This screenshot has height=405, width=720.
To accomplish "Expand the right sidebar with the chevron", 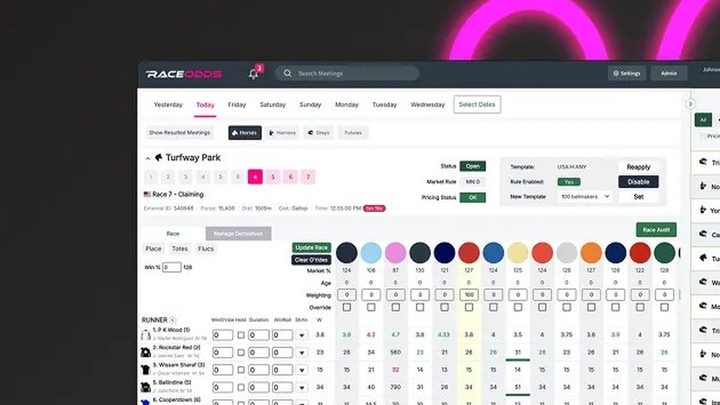I will pos(690,104).
